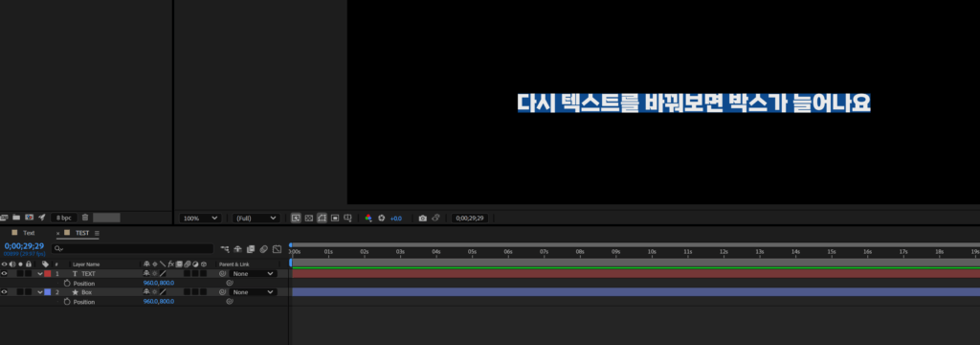Click Position property pick whip under TEXT
Screen dimensions: 980x345
[230, 283]
